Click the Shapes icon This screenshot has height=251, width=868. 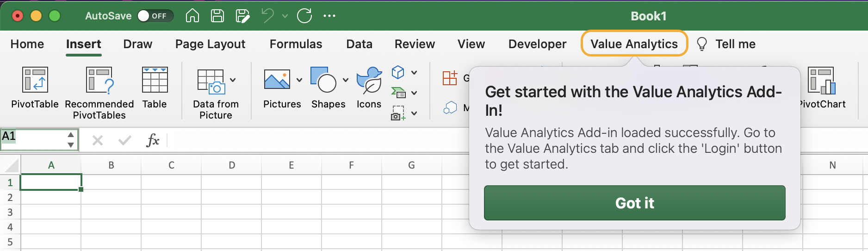323,80
